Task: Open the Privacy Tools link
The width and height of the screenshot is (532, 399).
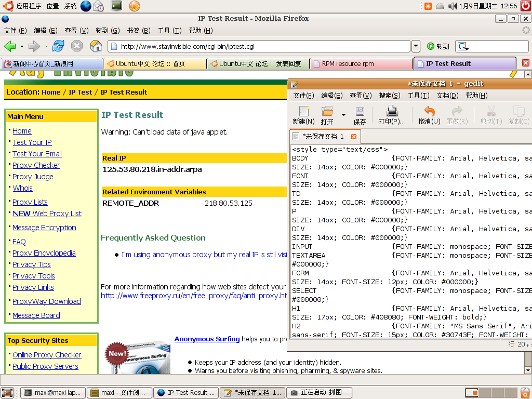Action: (34, 276)
